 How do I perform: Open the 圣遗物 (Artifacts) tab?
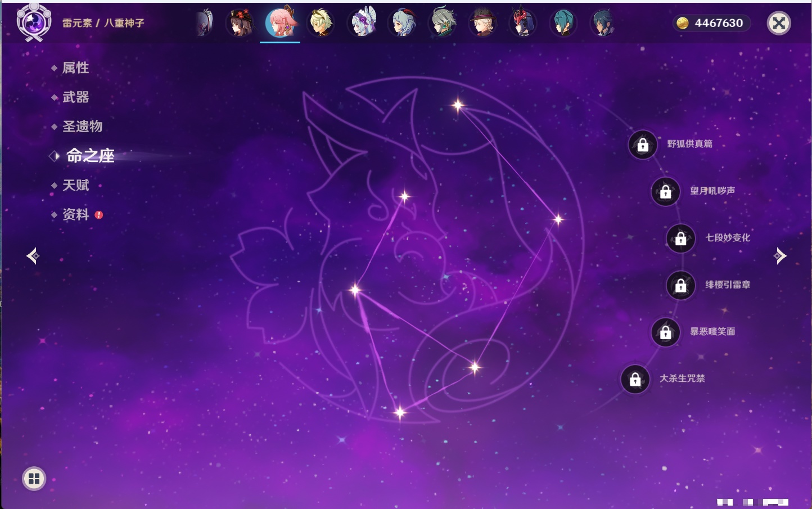point(82,127)
